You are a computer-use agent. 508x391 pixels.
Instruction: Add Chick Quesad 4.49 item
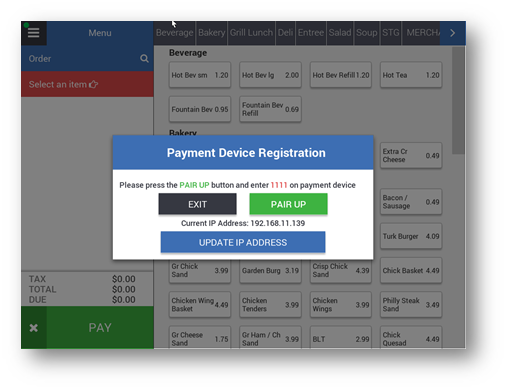[411, 338]
